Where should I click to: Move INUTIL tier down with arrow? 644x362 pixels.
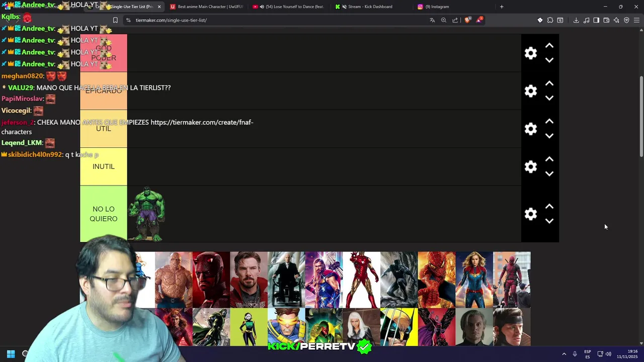(549, 173)
